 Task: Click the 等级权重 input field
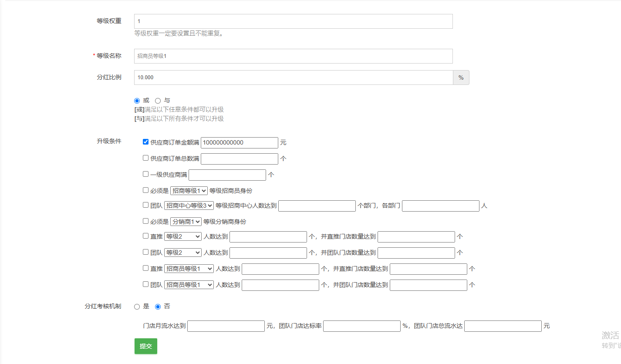[293, 21]
